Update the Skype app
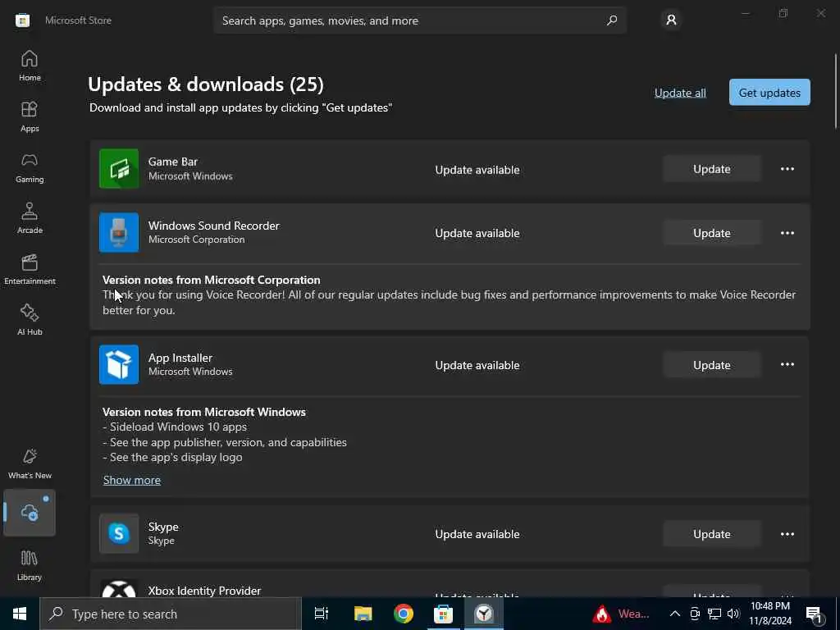Image resolution: width=840 pixels, height=630 pixels. click(711, 534)
